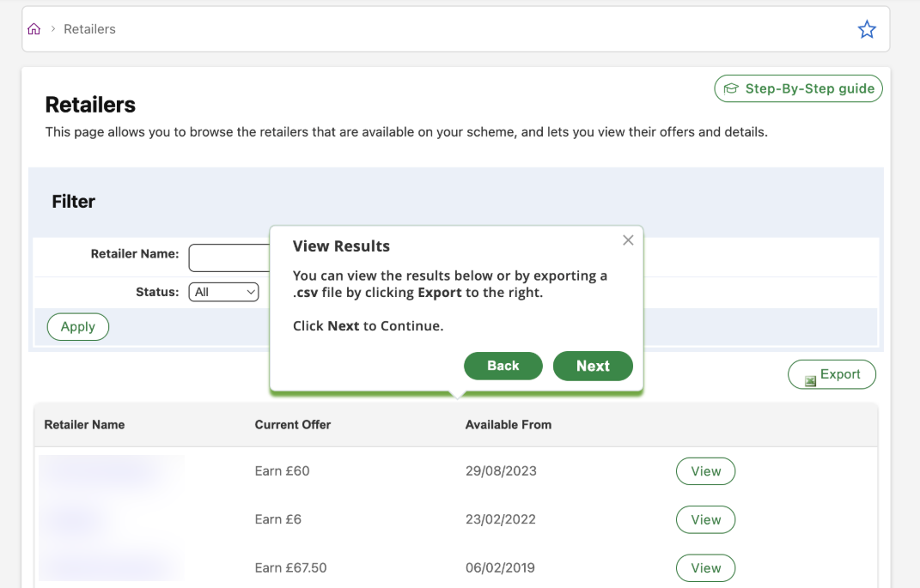Sort by Current Offer column header

tap(293, 425)
